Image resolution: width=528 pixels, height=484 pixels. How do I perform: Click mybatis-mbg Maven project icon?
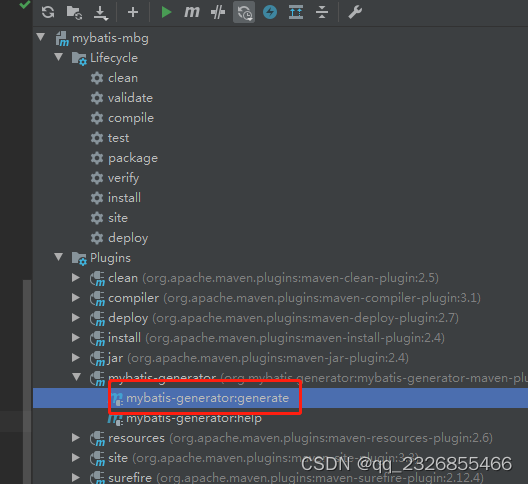62,38
